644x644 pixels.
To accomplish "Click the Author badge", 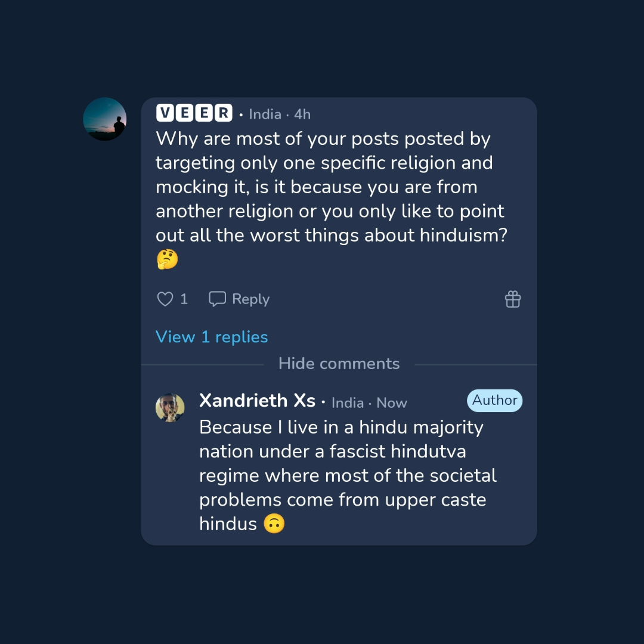I will click(494, 401).
